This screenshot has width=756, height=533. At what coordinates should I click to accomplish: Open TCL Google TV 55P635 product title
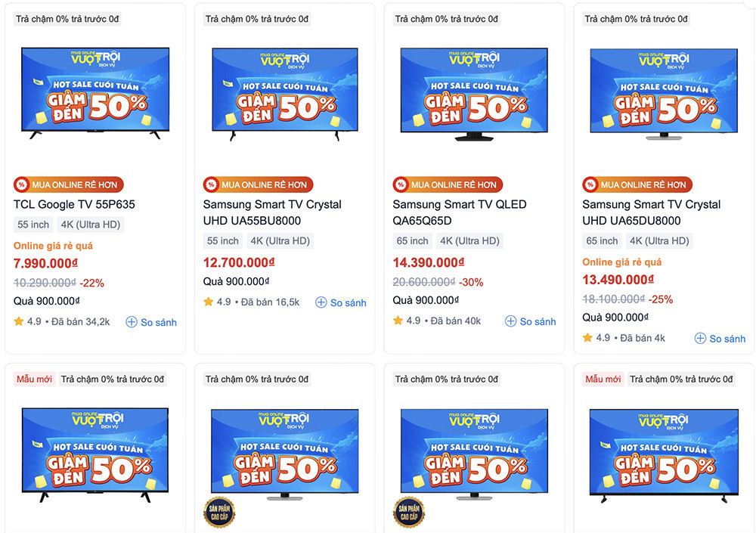coord(74,204)
